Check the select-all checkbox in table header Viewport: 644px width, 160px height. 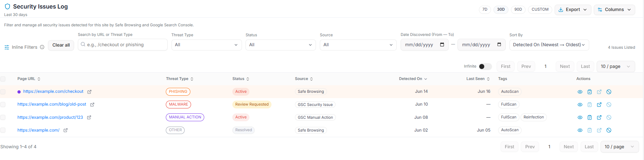click(x=3, y=79)
